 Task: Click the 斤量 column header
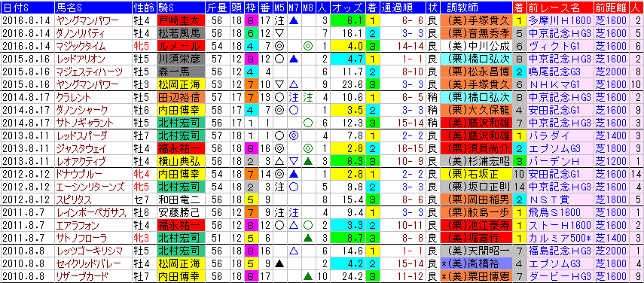[x=216, y=8]
